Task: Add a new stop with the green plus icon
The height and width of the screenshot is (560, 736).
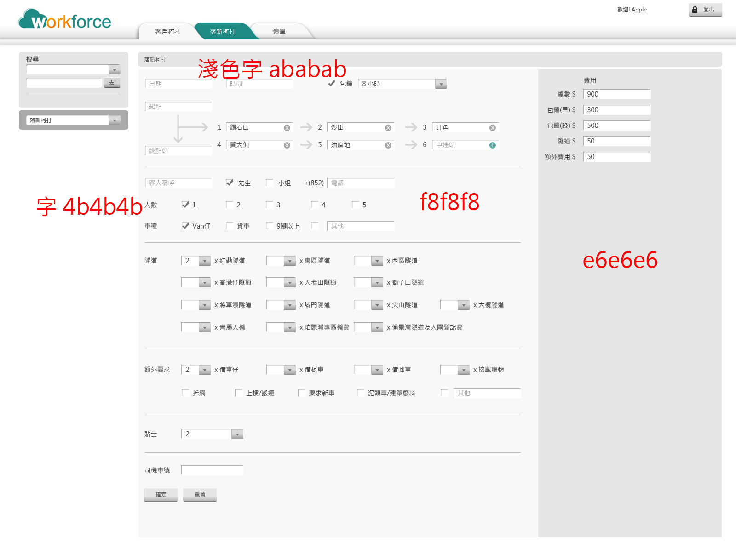Action: [493, 145]
